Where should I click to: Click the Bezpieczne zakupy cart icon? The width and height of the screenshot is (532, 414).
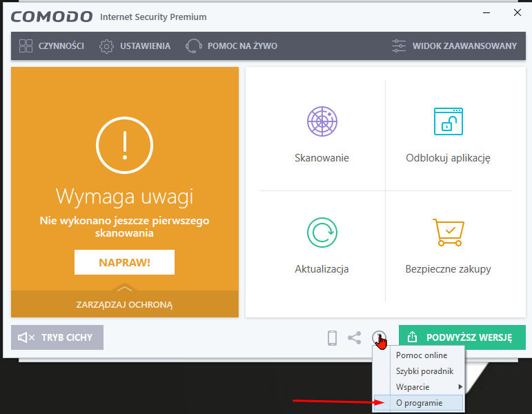pos(449,233)
